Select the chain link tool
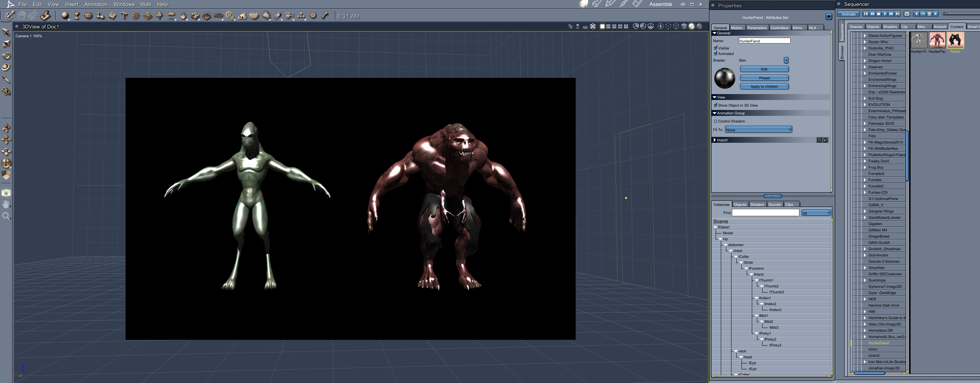The width and height of the screenshot is (980, 383). pyautogui.click(x=6, y=91)
